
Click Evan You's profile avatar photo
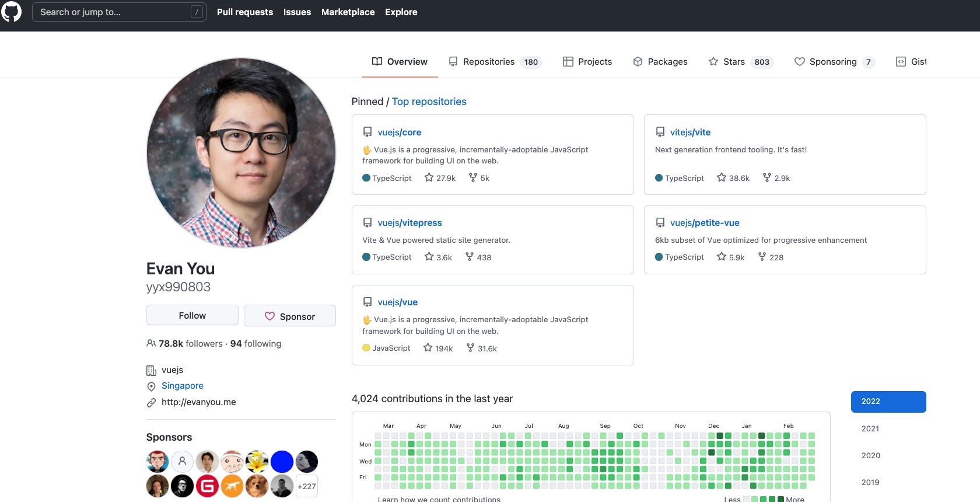click(241, 153)
